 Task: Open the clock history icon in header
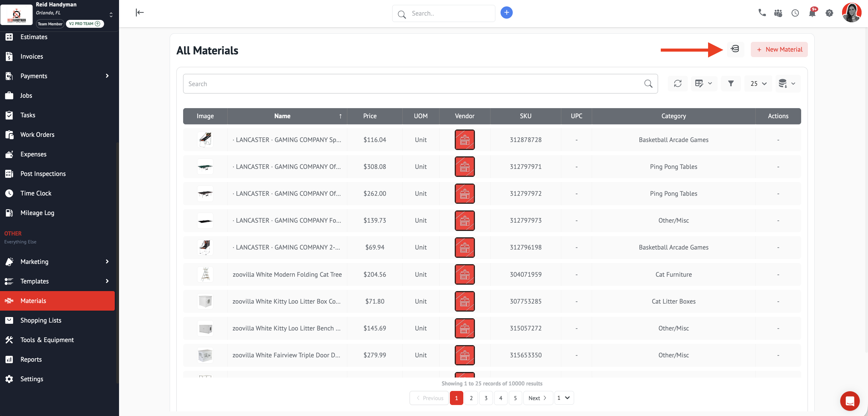[x=795, y=13]
